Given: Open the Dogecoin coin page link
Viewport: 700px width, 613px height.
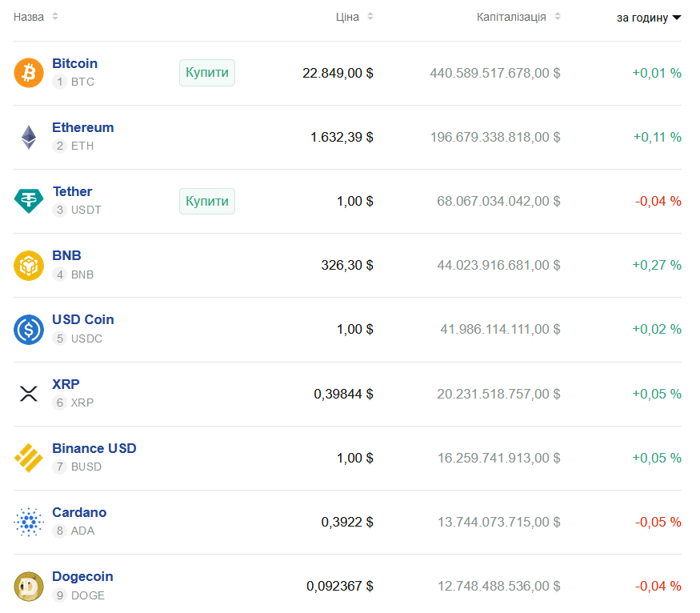Looking at the screenshot, I should pyautogui.click(x=82, y=577).
